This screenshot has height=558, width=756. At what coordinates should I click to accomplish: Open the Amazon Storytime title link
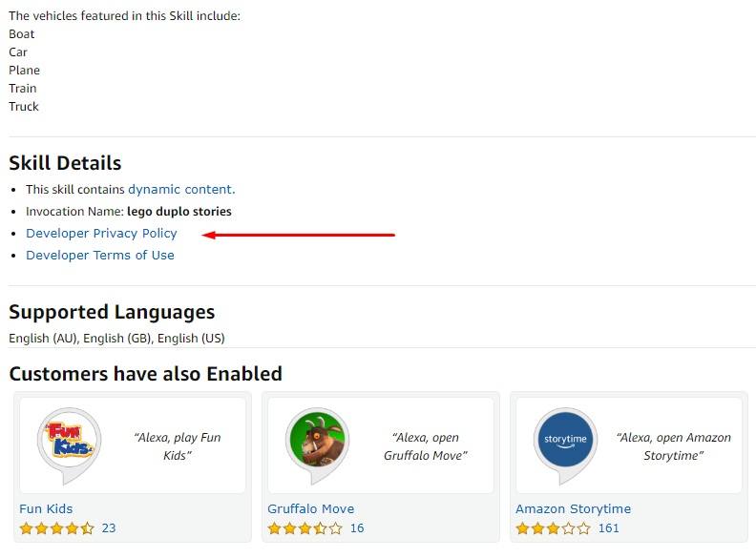coord(573,508)
